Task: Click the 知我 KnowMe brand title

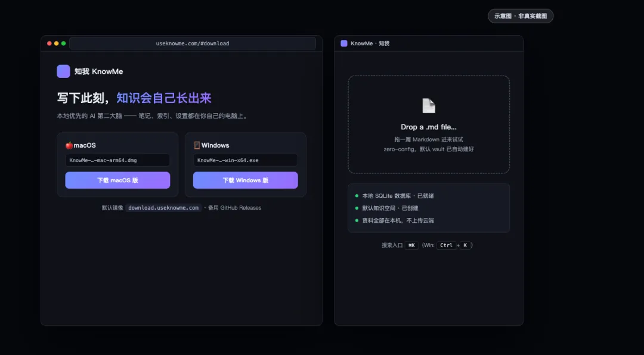Action: click(x=98, y=71)
